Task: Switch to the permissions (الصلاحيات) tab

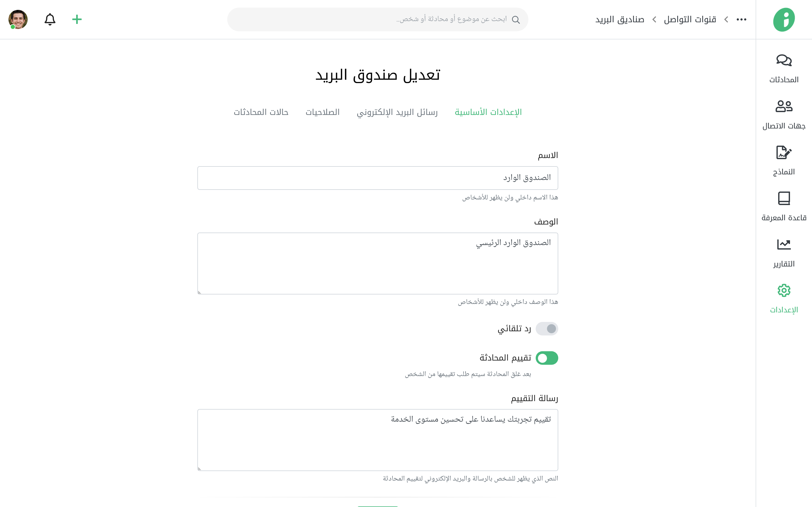Action: pos(323,112)
